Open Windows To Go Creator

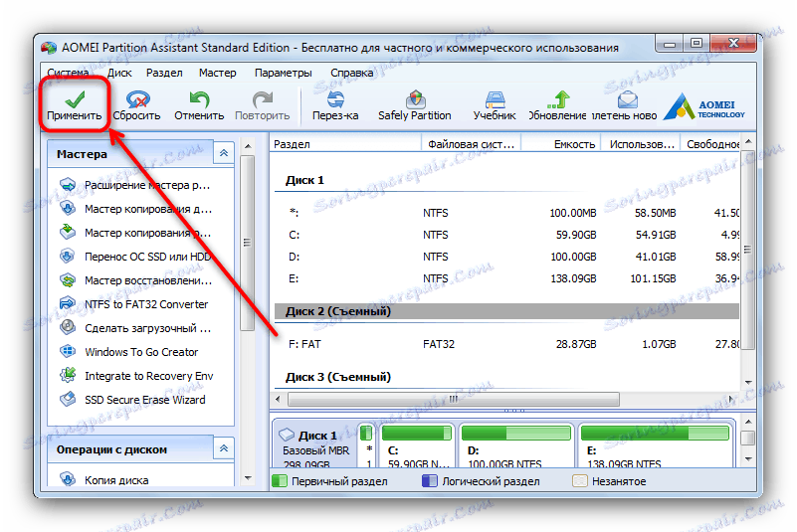(x=128, y=352)
